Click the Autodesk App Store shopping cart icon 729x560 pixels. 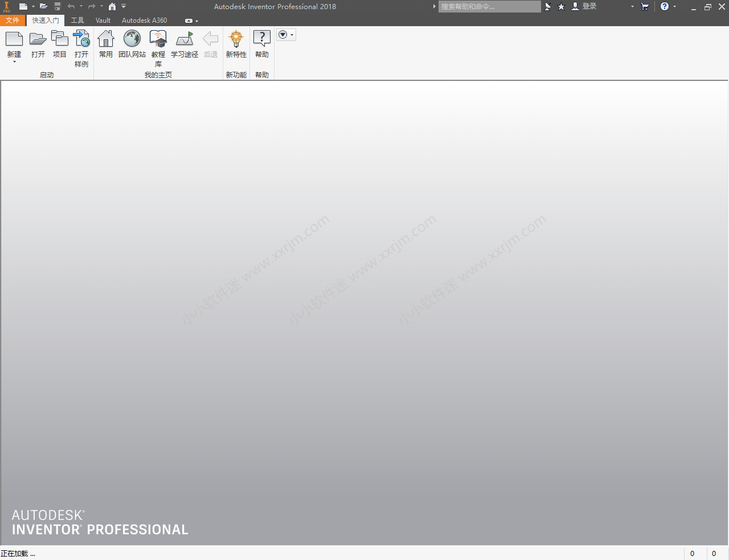pyautogui.click(x=645, y=7)
